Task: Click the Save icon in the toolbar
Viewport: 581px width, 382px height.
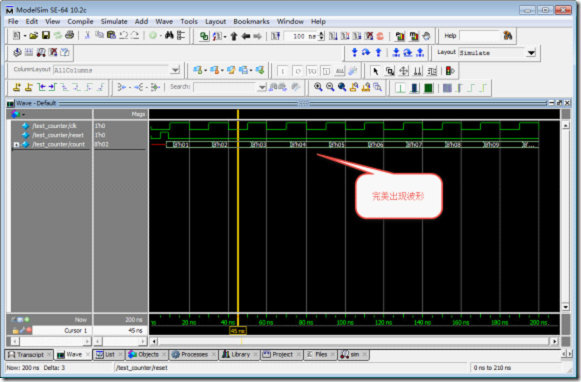Action: point(46,36)
